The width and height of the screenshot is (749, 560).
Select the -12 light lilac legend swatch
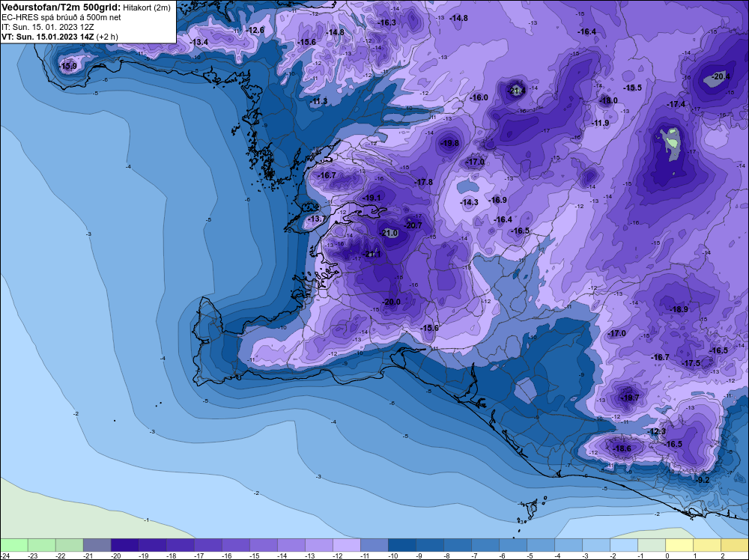click(x=346, y=545)
